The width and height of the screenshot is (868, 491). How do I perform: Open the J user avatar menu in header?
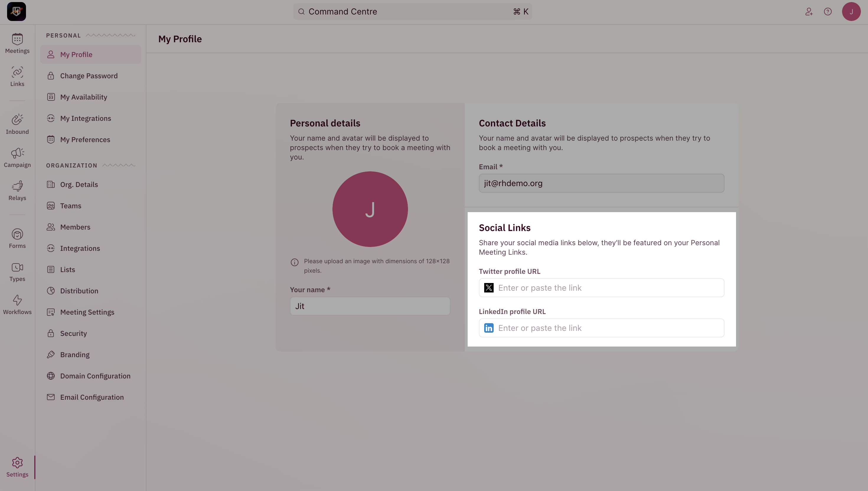851,12
